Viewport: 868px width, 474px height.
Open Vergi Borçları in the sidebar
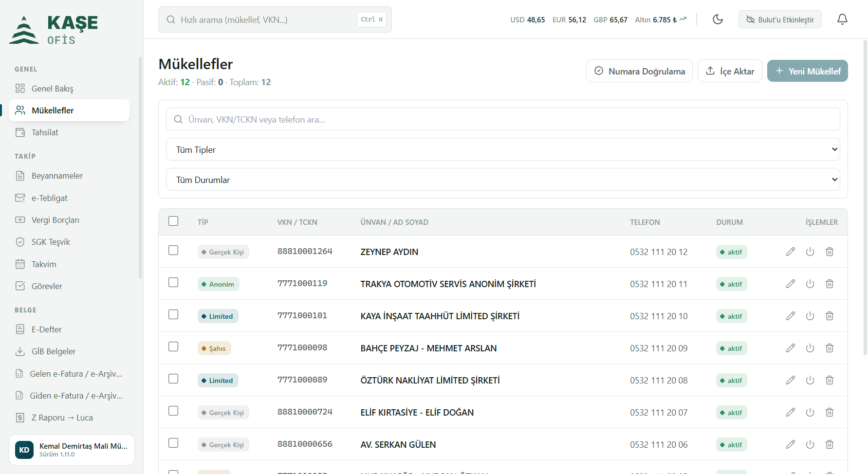pos(69,220)
